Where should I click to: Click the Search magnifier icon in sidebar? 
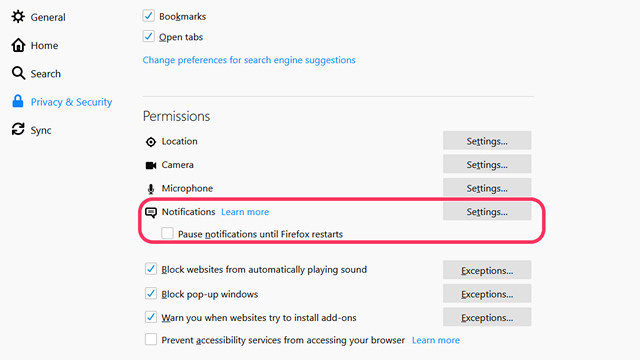click(18, 73)
